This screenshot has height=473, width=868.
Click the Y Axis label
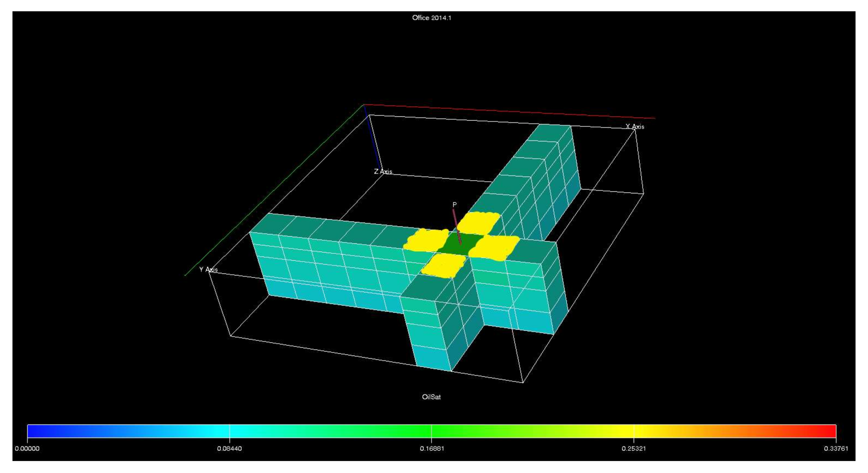pyautogui.click(x=208, y=269)
